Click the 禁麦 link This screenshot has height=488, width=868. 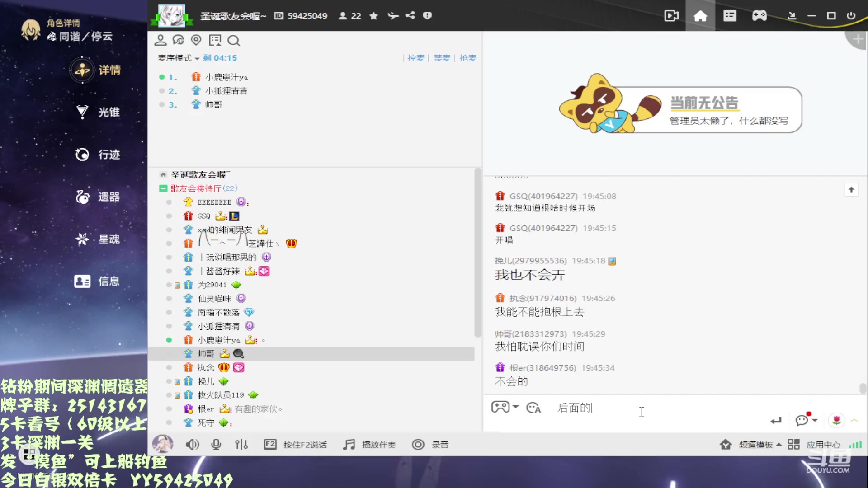pos(442,58)
